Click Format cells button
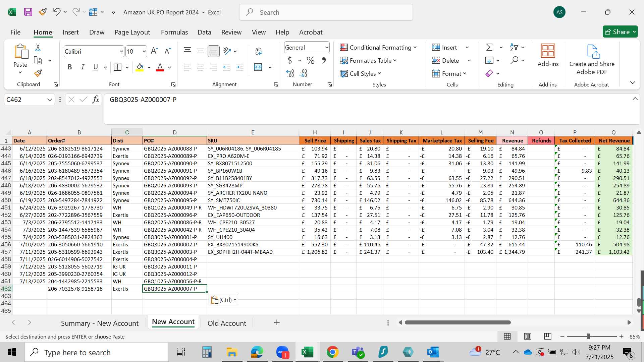Screen dimensions: 644x362 (449, 74)
